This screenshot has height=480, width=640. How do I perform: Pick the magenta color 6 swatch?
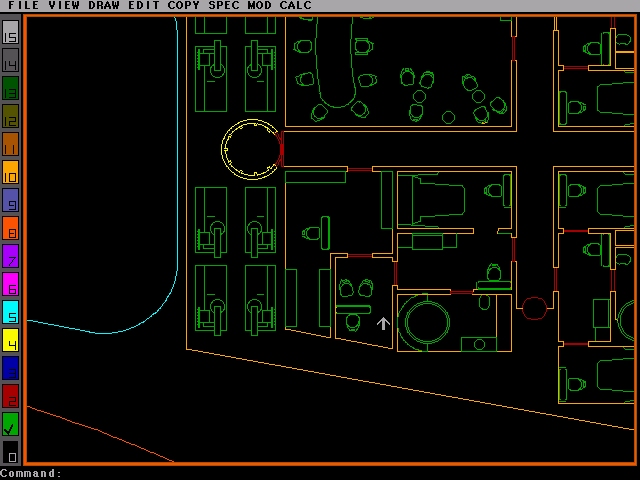pyautogui.click(x=10, y=285)
